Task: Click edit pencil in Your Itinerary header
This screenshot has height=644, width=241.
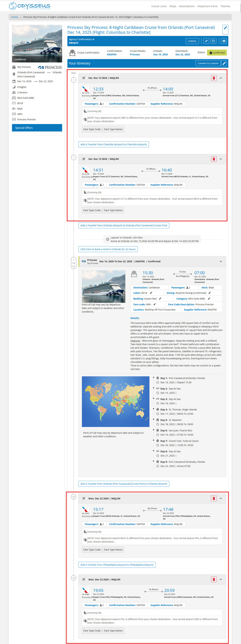Action: click(x=224, y=63)
